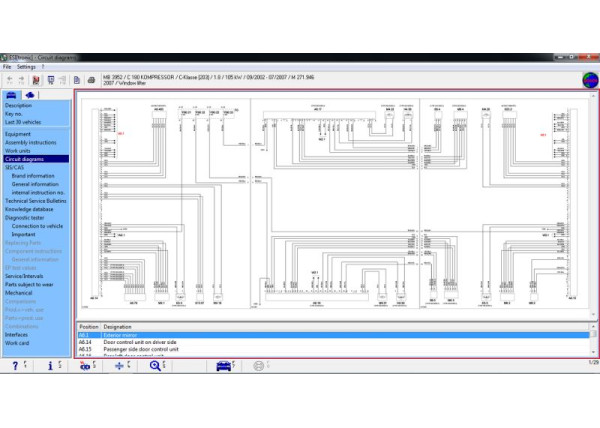Click the back arrow toolbar icon

(9, 79)
